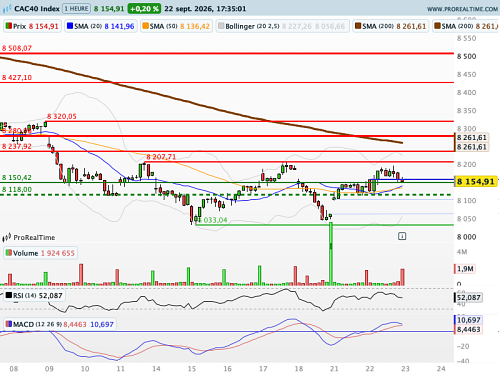This screenshot has height=375, width=500.
Task: Select the Bollinger (20 2,5) legend item
Action: coord(283,26)
